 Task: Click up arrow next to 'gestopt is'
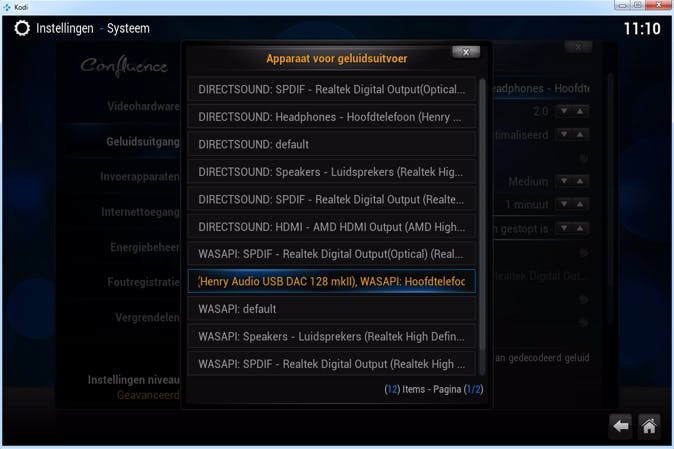(580, 228)
